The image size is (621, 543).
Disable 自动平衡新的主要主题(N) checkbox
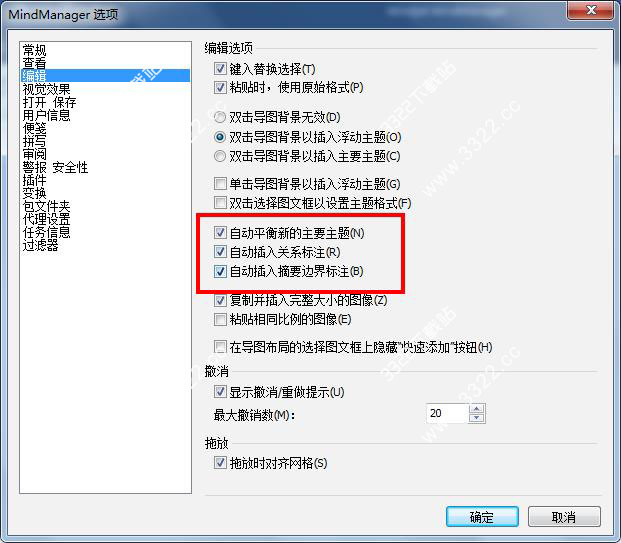click(x=220, y=232)
